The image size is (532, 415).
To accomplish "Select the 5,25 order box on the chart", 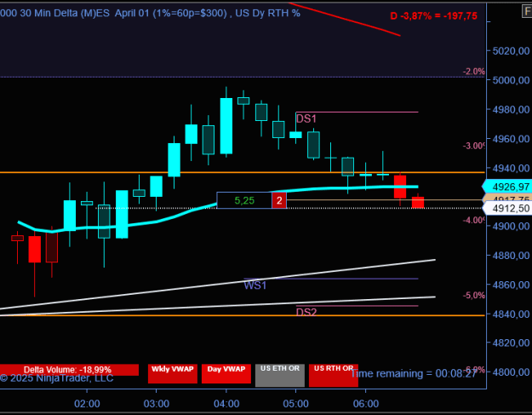I will pyautogui.click(x=244, y=200).
